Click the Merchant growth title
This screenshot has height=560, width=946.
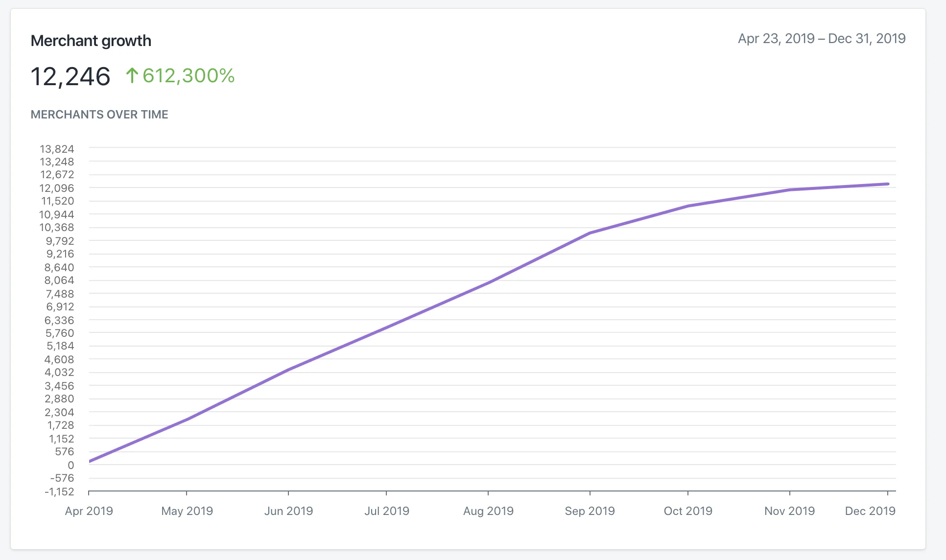coord(91,41)
